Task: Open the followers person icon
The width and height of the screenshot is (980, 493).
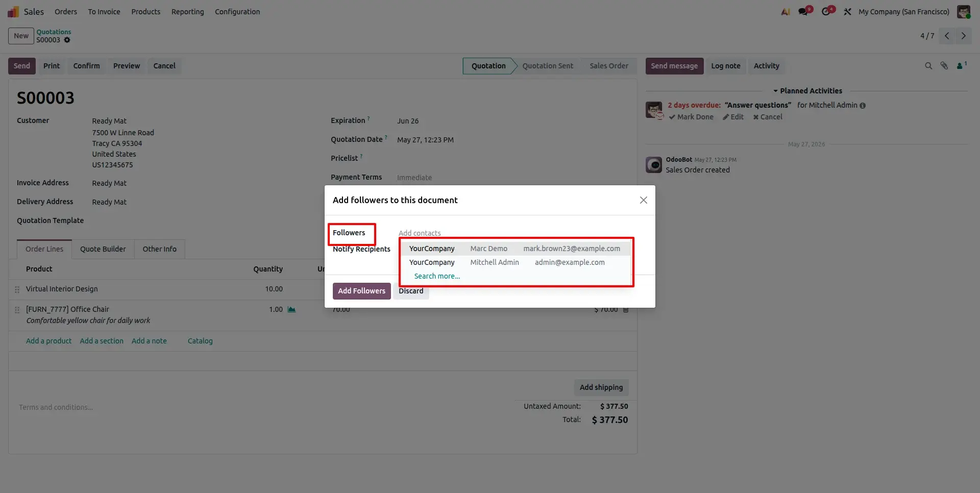Action: tap(961, 66)
